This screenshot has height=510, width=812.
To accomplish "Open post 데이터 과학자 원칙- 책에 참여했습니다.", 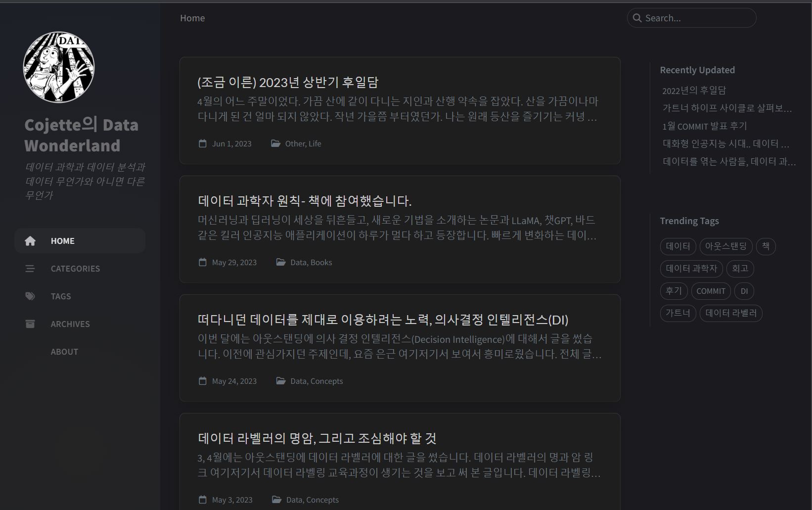I will (305, 201).
